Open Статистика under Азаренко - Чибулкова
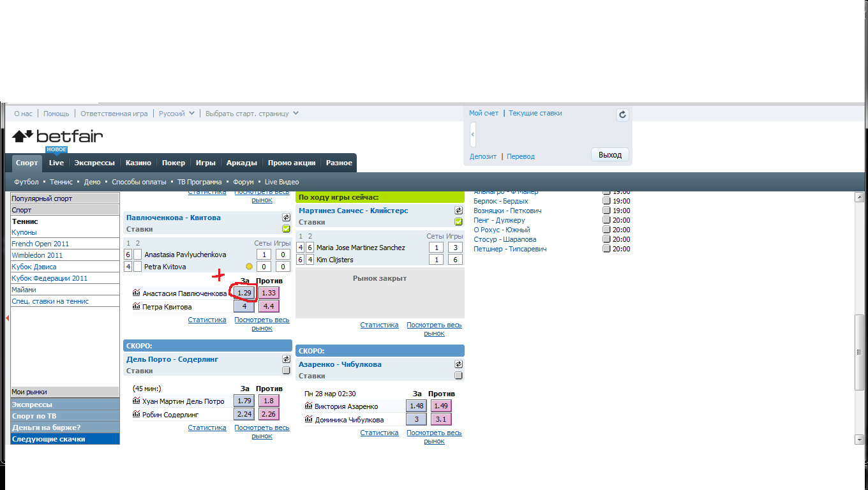 (x=379, y=433)
